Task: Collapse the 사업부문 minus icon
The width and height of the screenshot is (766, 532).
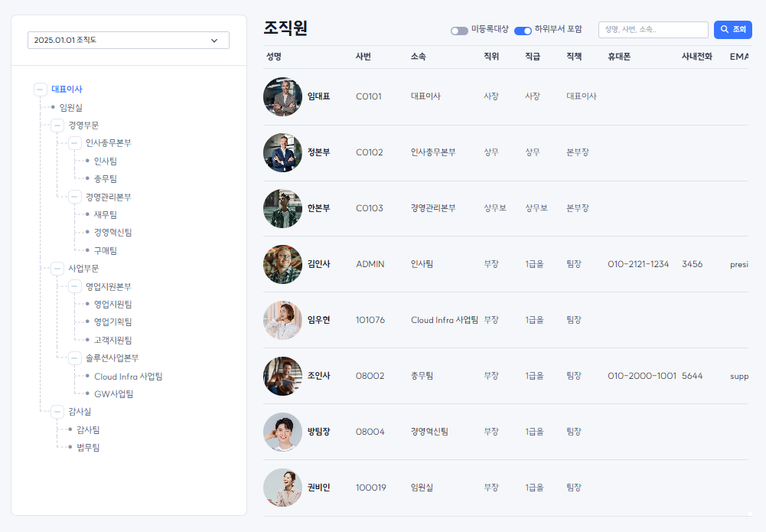Action: tap(57, 269)
